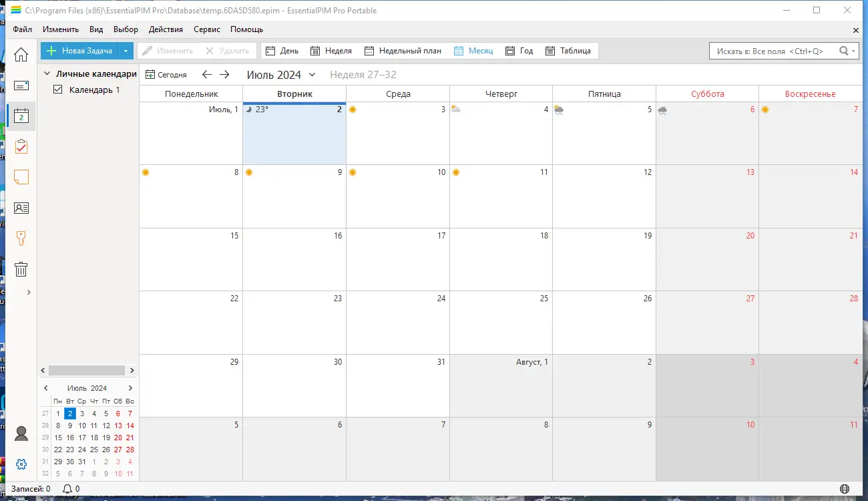
Task: Go to previous month in mini calendar
Action: [46, 388]
